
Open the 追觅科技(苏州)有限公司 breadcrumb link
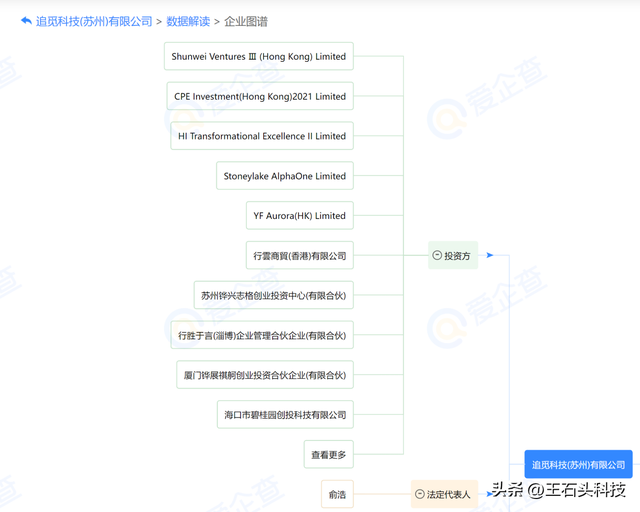click(94, 21)
